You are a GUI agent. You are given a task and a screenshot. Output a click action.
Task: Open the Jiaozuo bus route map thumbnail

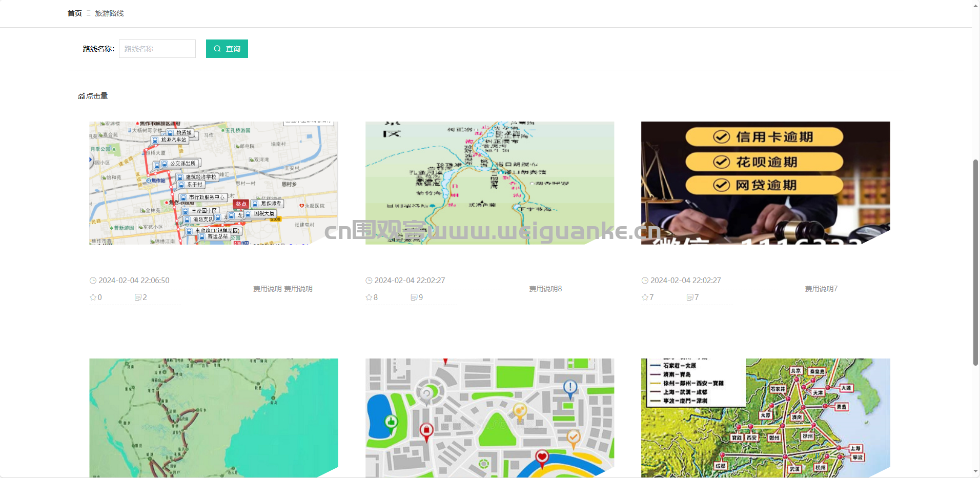click(x=214, y=183)
